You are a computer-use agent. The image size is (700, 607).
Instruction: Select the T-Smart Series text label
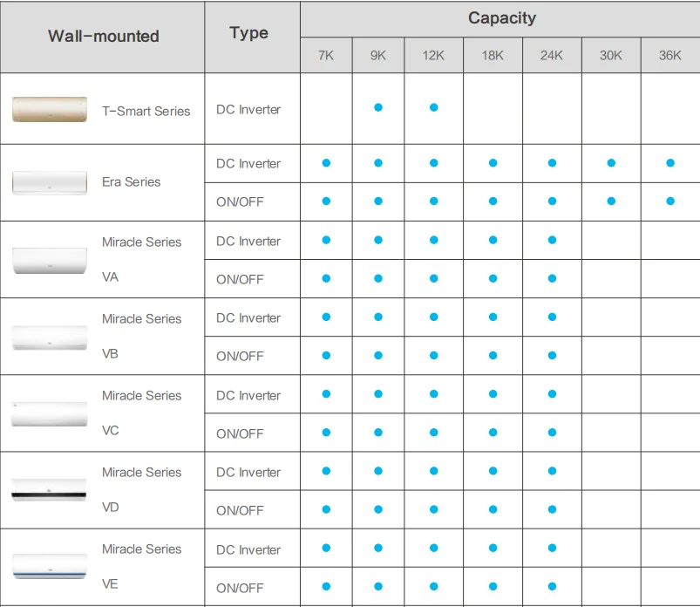[146, 111]
